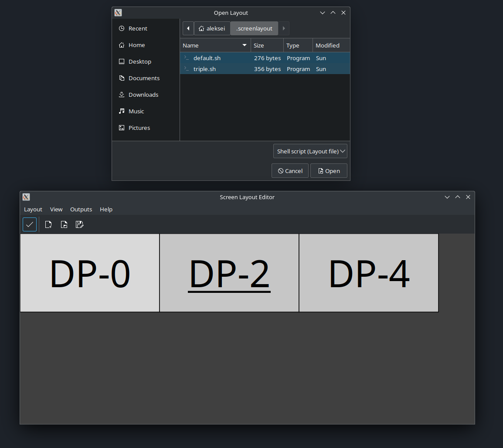Open the Music sidebar location
This screenshot has height=448, width=503.
click(136, 111)
